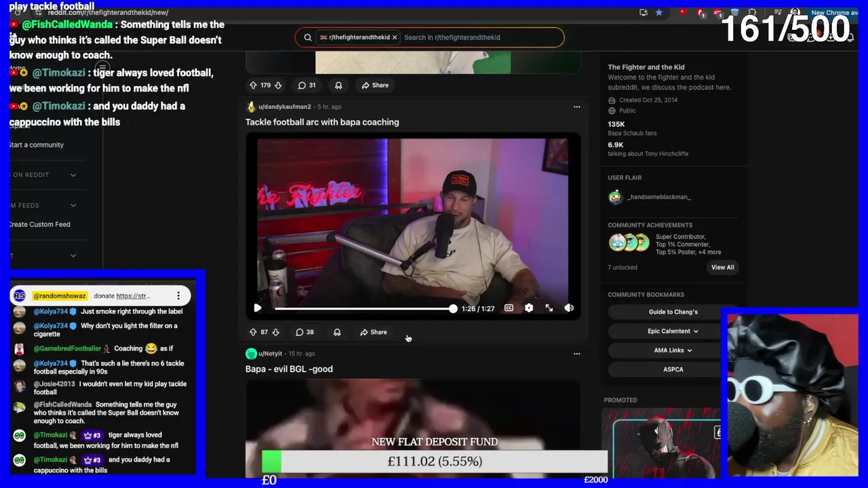Click Start a community
Viewport: 868px width, 488px height.
point(36,144)
